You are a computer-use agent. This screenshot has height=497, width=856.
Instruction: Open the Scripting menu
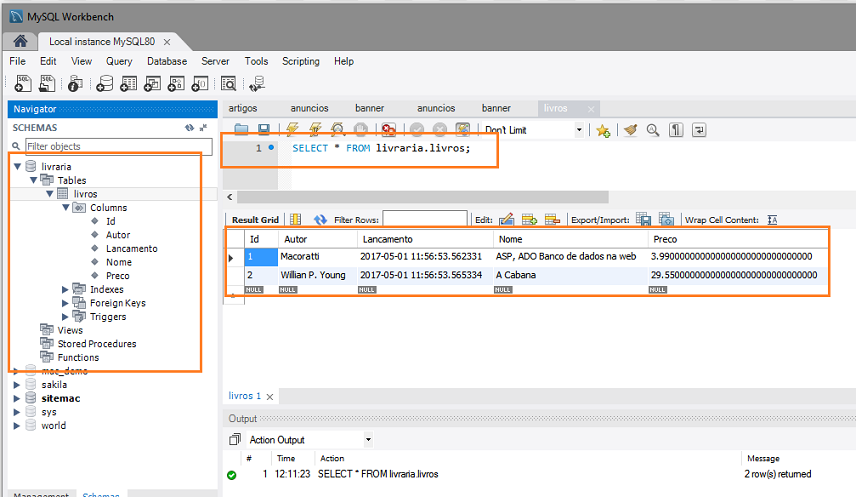pos(301,61)
